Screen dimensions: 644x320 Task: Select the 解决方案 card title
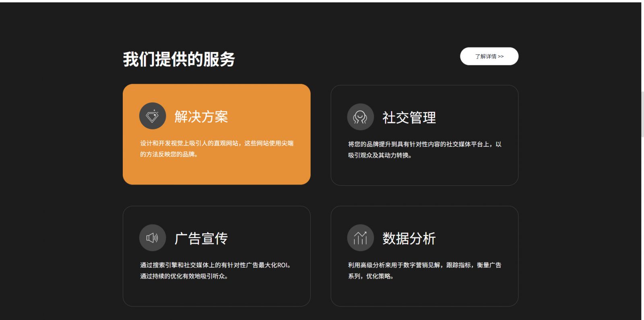[x=201, y=116]
